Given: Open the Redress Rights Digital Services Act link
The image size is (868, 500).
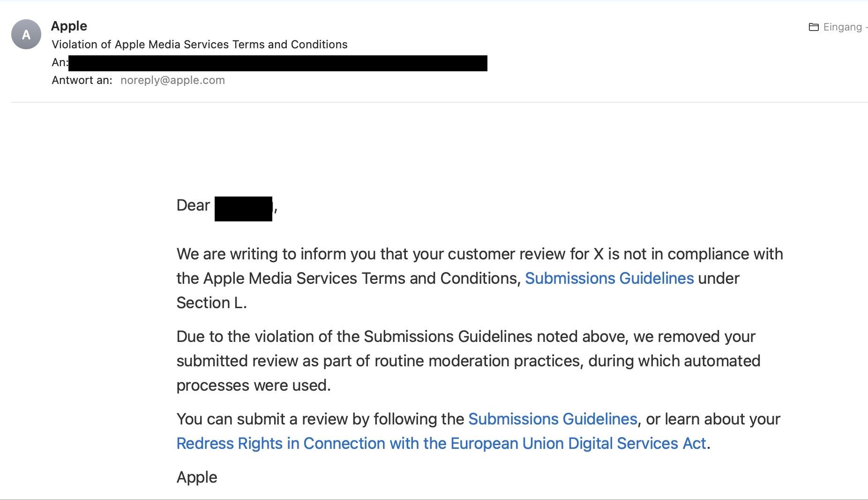Looking at the screenshot, I should [441, 443].
